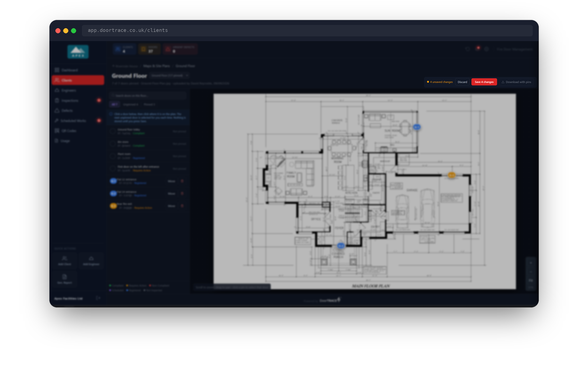Image resolution: width=588 pixels, height=378 pixels.
Task: Open the Clients highlighted sidebar menu item
Action: (x=78, y=80)
